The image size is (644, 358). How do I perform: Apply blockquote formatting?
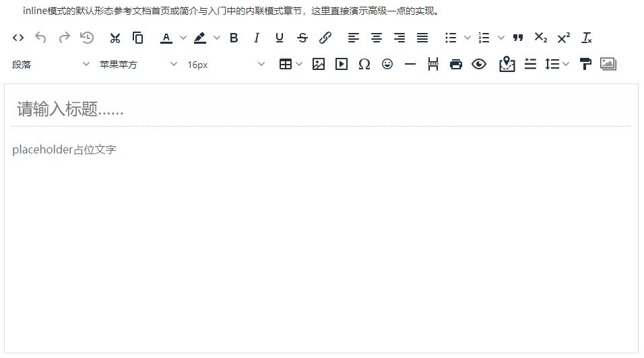click(518, 38)
